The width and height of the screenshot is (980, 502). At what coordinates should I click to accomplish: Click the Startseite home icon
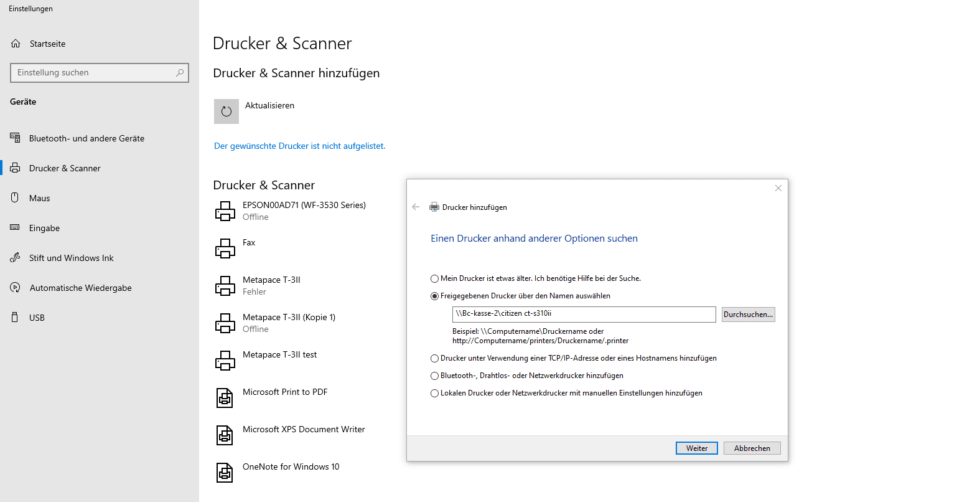click(x=16, y=44)
